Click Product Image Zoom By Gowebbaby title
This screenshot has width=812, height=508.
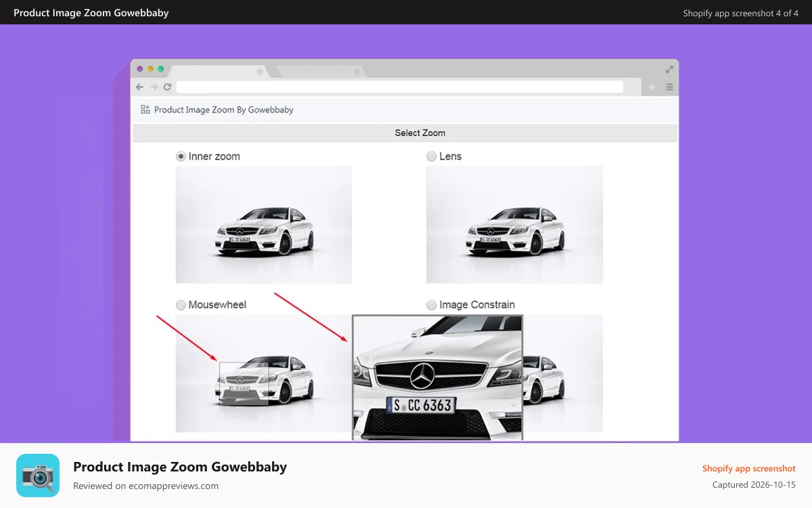click(224, 110)
